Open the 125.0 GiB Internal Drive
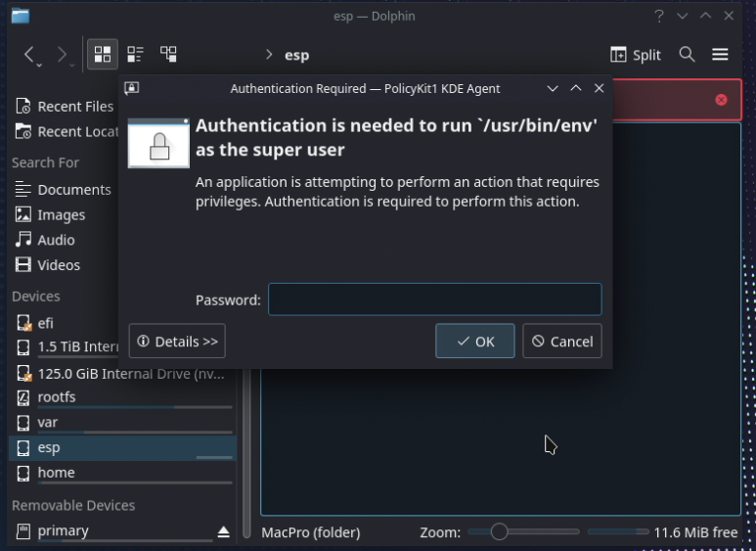Screen dimensions: 756x551 [122, 374]
